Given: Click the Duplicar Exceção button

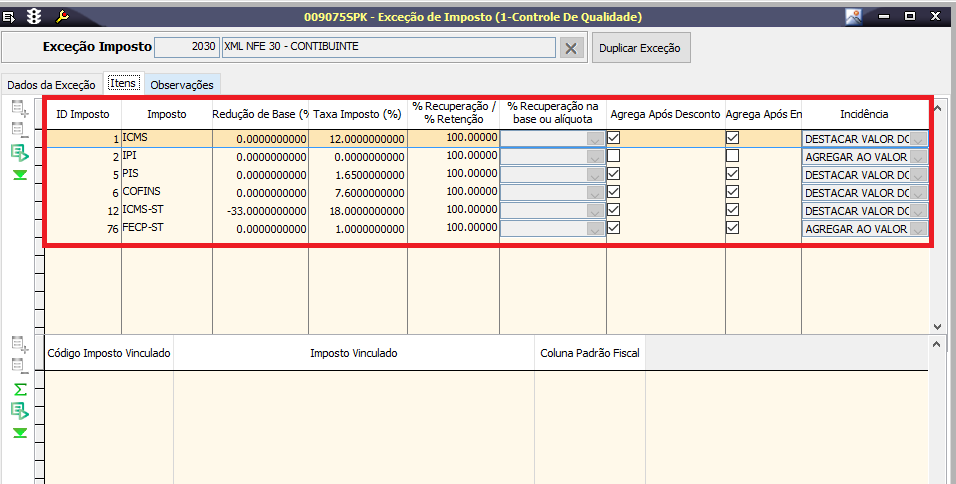Looking at the screenshot, I should click(x=640, y=48).
